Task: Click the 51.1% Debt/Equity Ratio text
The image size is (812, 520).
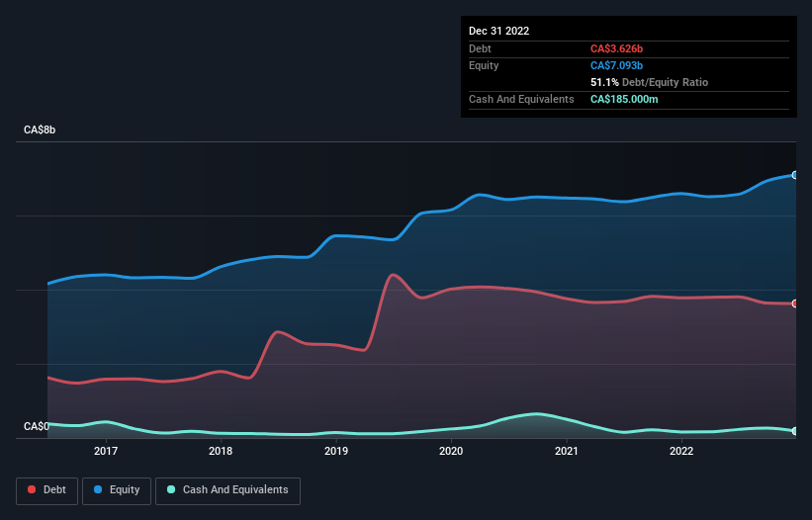Action: 649,82
